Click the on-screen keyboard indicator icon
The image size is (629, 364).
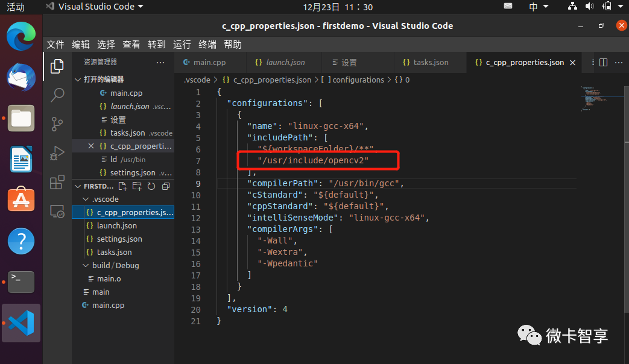[508, 6]
